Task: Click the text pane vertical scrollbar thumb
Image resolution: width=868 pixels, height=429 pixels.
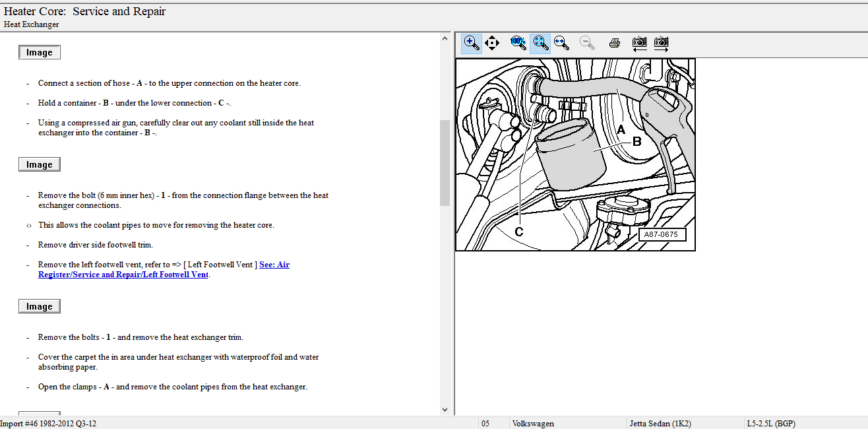Action: click(x=445, y=162)
